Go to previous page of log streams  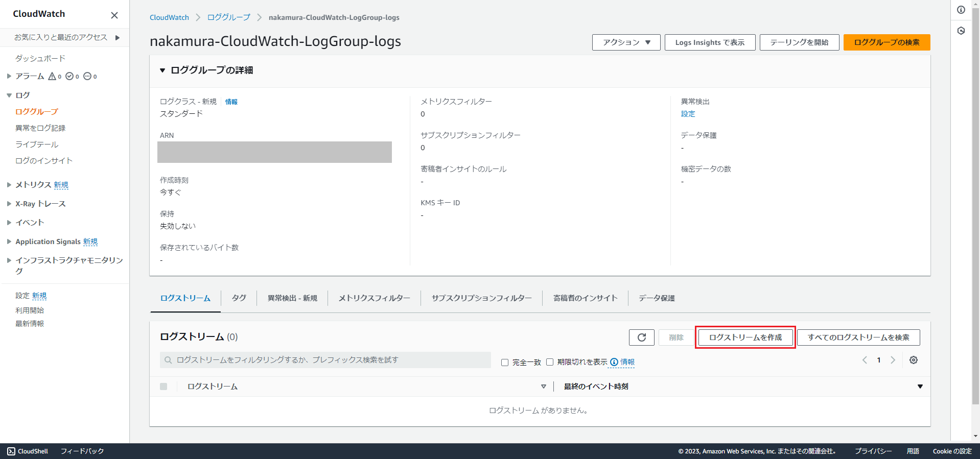[x=865, y=360]
